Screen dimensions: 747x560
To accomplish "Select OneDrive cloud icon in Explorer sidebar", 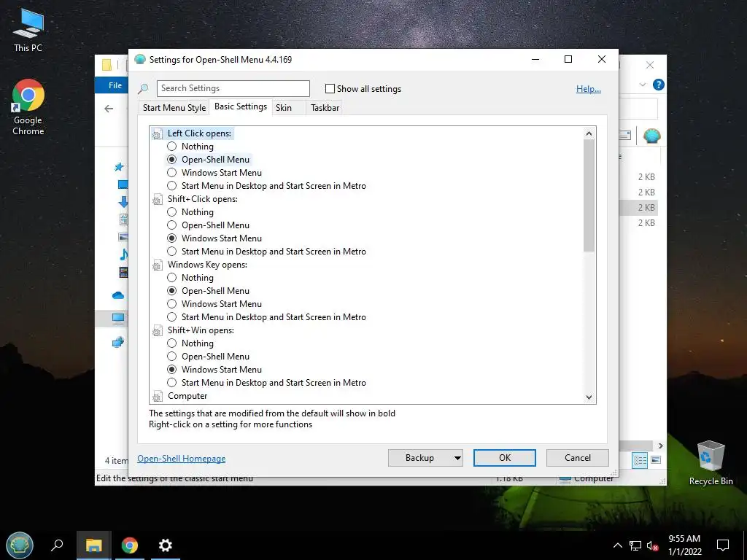I will pyautogui.click(x=118, y=296).
